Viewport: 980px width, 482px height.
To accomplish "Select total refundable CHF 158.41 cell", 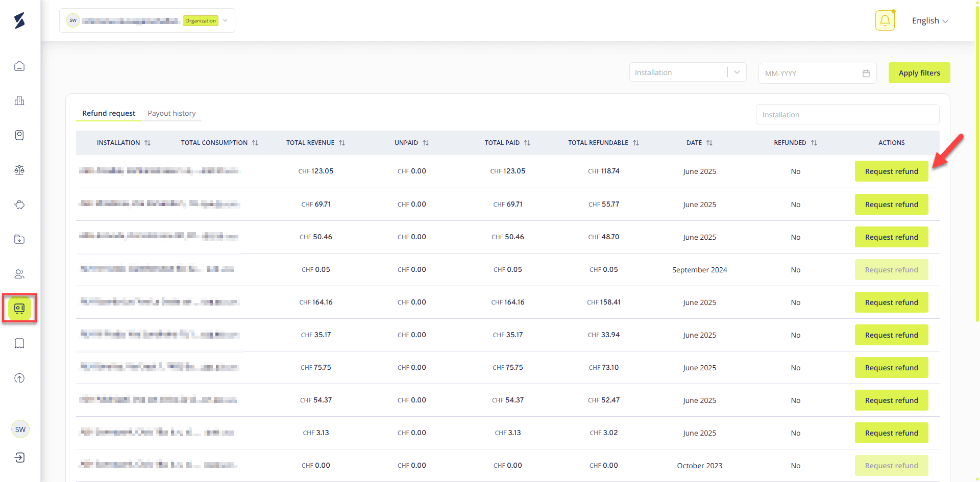I will [603, 302].
